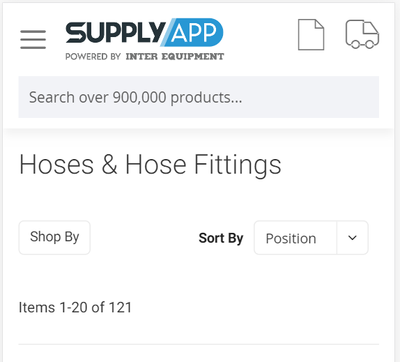Return home via SupplyApp brand image
400x362 pixels.
[x=144, y=39]
